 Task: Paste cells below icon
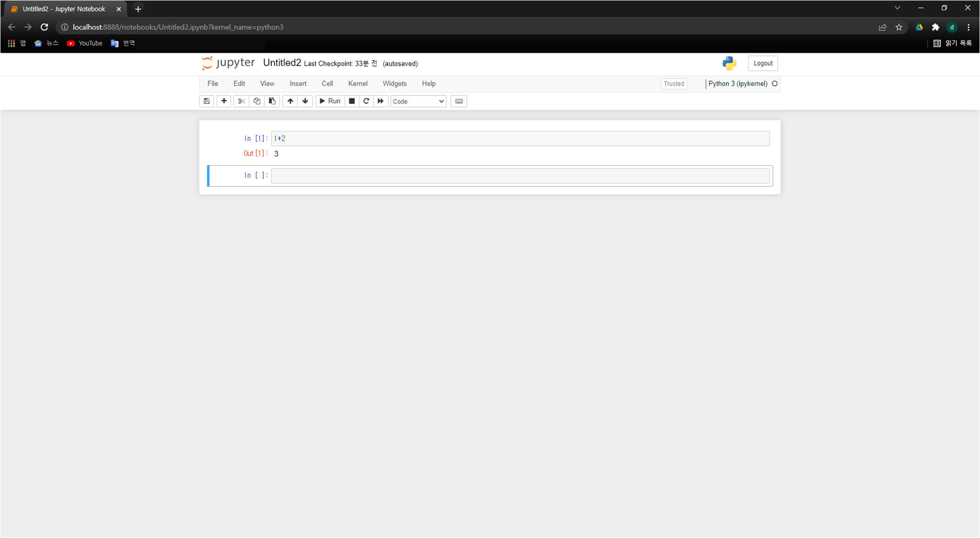(x=272, y=101)
